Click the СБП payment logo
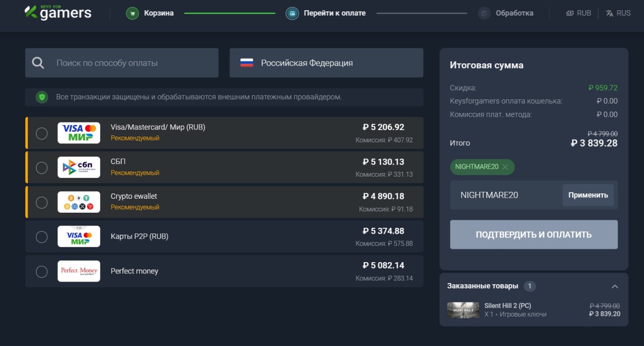The width and height of the screenshot is (644, 346). pos(79,167)
